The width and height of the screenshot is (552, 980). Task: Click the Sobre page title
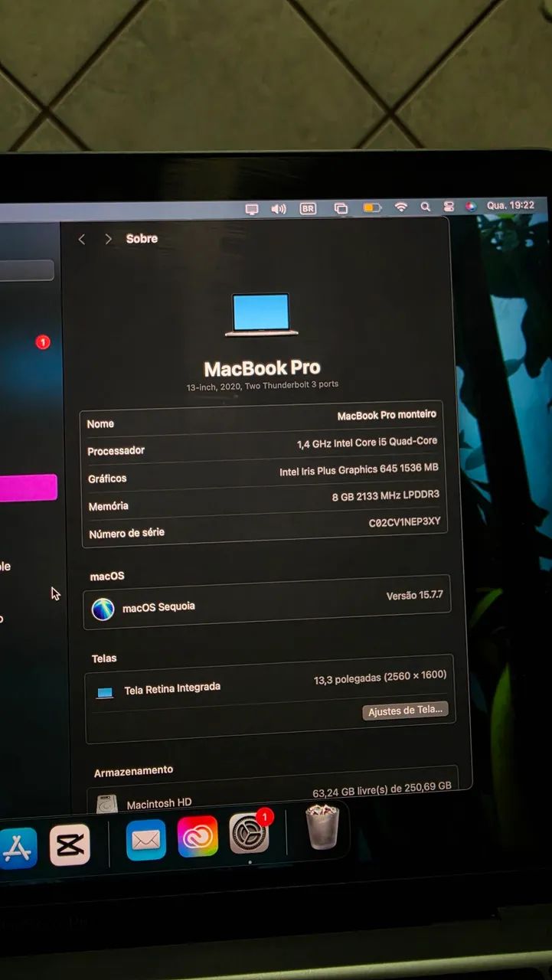[142, 239]
